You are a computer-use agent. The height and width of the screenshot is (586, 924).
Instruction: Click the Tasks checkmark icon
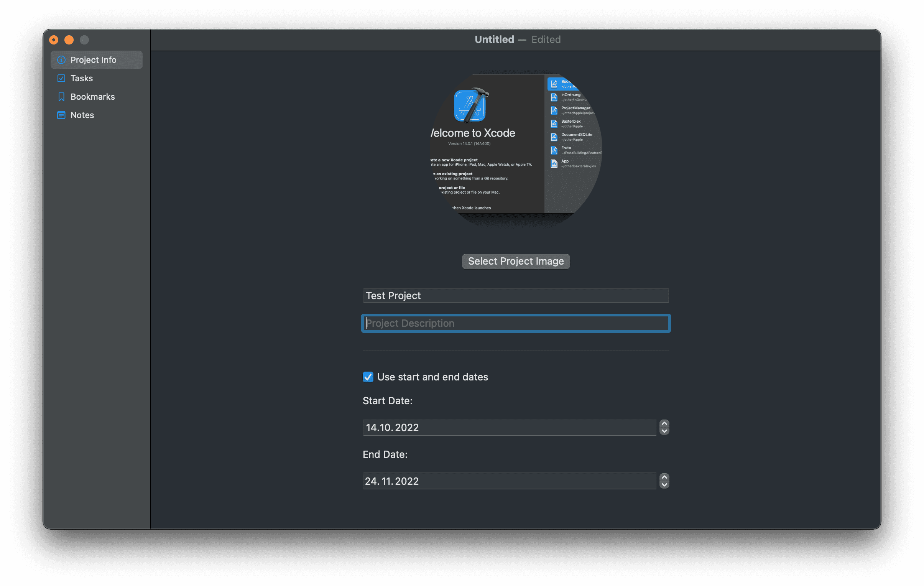(61, 78)
